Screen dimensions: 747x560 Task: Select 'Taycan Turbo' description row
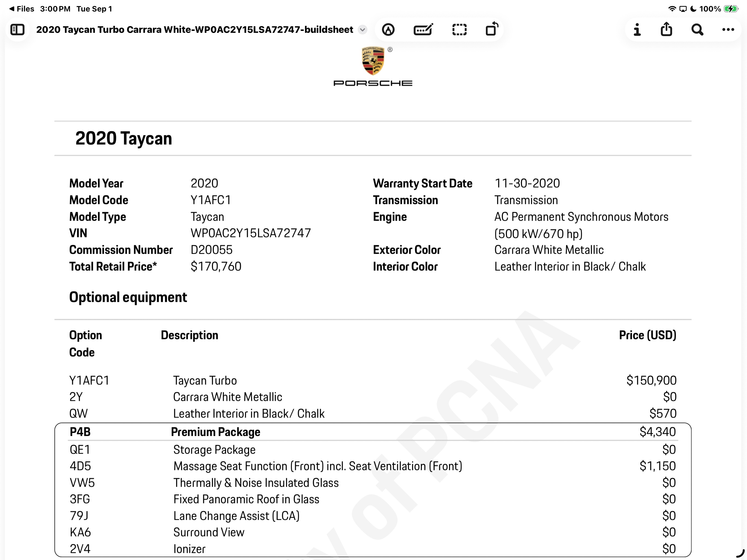click(x=205, y=381)
